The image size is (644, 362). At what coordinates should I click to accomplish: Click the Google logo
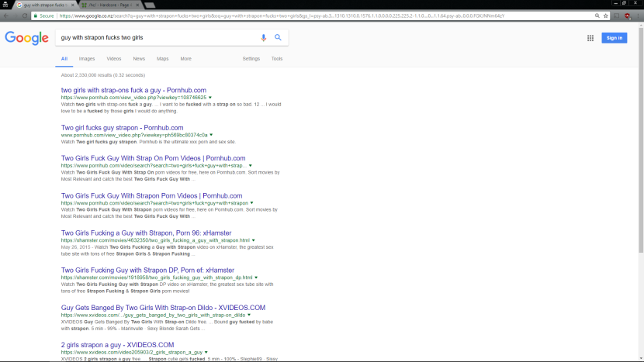[x=26, y=37]
